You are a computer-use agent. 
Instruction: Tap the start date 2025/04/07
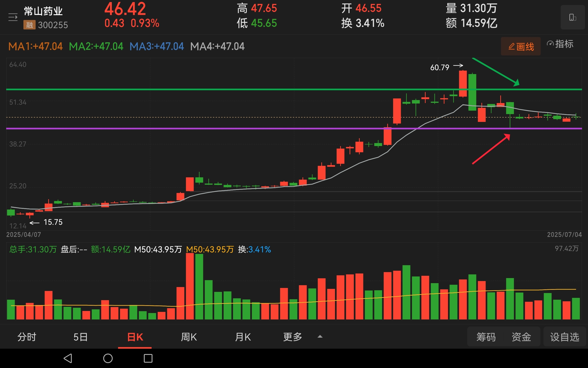click(24, 234)
